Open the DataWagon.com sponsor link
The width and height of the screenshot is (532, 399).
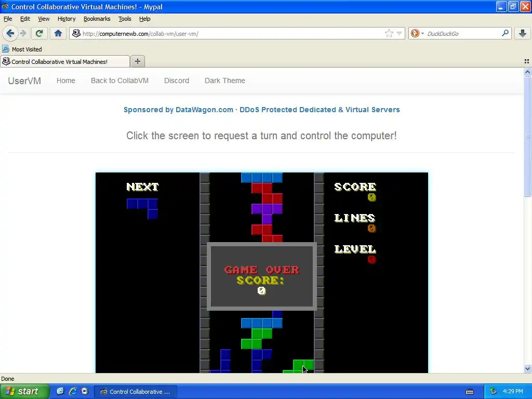pos(262,110)
